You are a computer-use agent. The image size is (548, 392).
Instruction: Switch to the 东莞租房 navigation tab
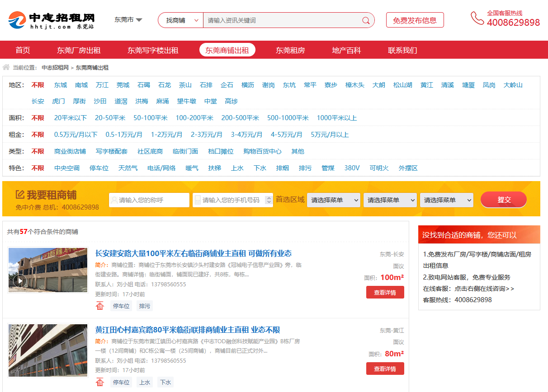(291, 50)
